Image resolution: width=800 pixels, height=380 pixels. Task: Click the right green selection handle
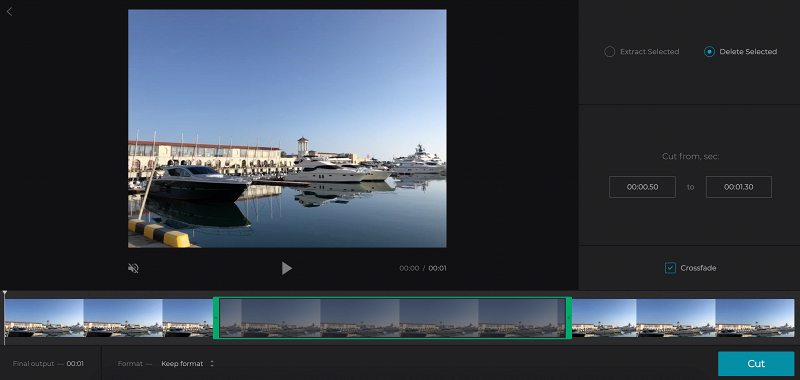click(568, 317)
